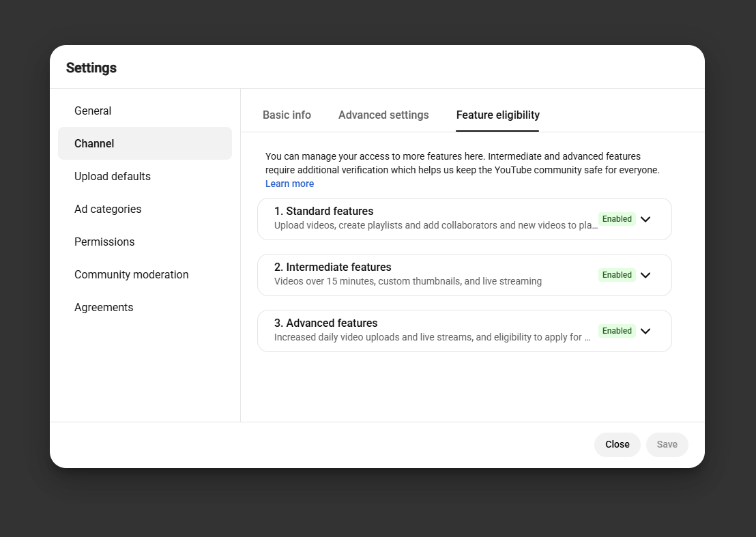Click the Enabled badge for Standard features

617,219
